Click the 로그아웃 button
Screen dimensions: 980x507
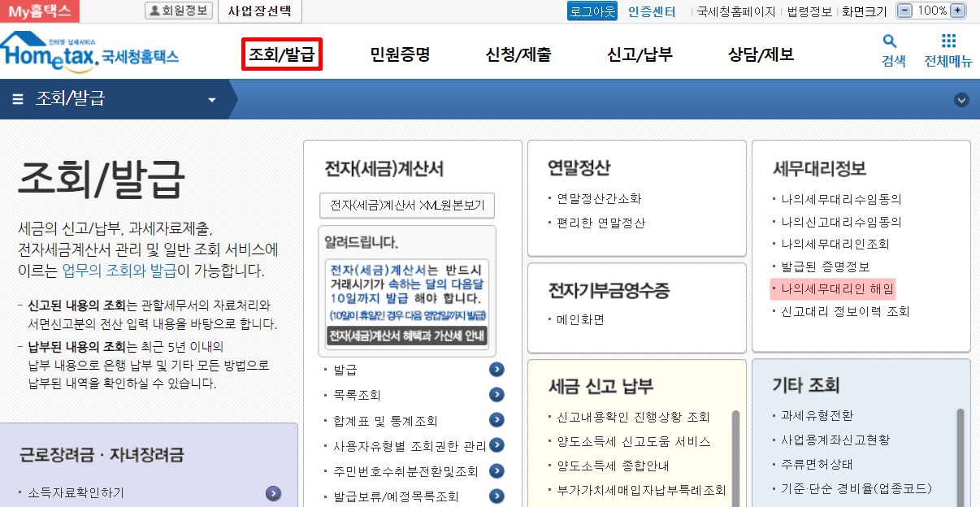592,11
